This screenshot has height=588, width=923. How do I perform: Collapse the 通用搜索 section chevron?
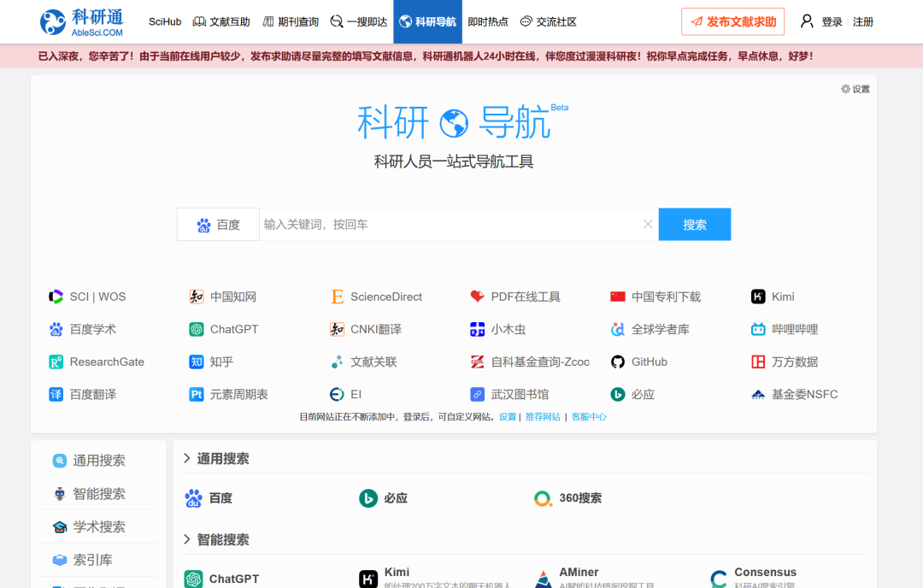(186, 458)
